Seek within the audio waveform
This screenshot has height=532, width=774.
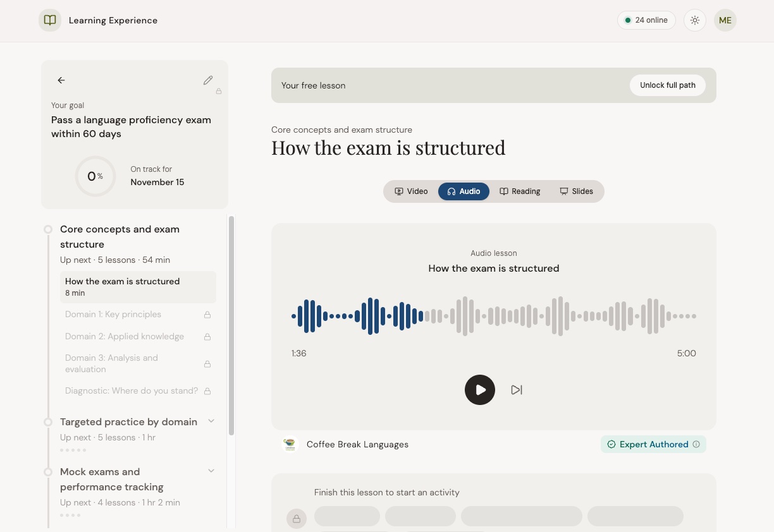[x=494, y=316]
